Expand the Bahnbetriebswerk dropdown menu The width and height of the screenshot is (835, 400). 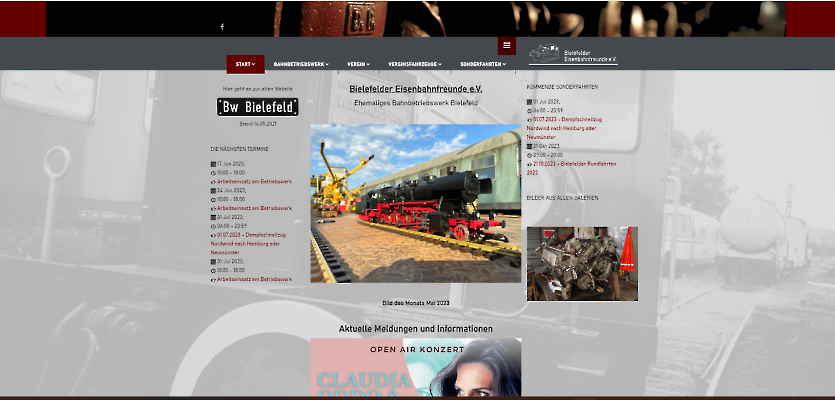(301, 64)
